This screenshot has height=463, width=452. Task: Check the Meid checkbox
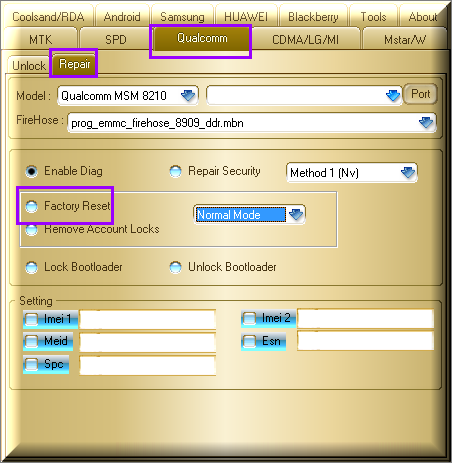[x=32, y=341]
